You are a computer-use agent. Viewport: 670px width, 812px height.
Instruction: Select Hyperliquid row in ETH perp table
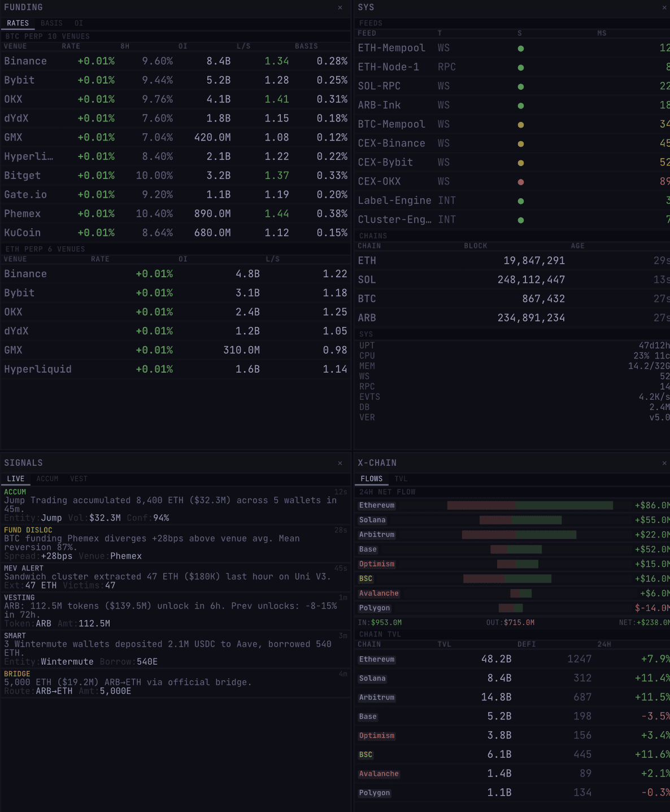point(176,369)
